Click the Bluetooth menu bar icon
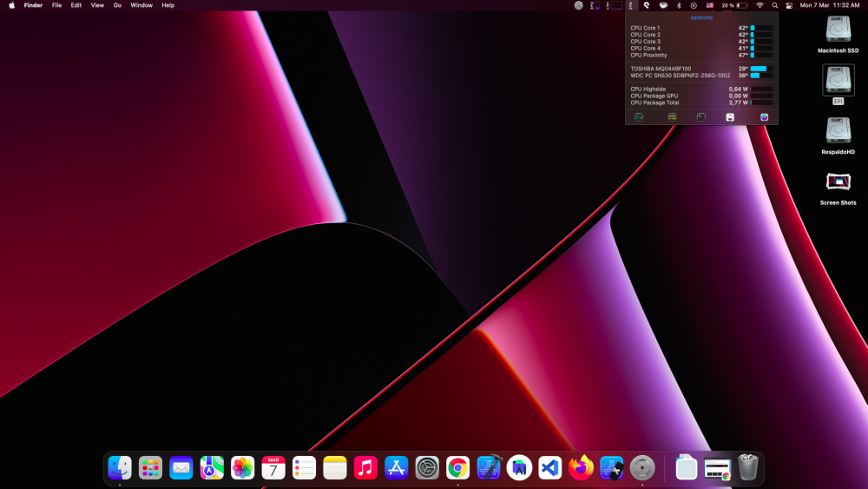The width and height of the screenshot is (868, 489). pyautogui.click(x=680, y=5)
